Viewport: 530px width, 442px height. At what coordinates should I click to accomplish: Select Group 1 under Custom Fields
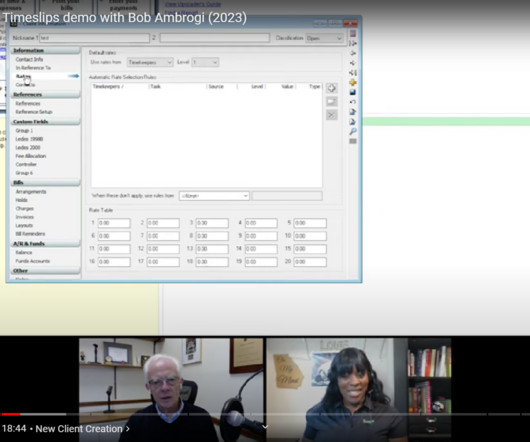pos(24,130)
